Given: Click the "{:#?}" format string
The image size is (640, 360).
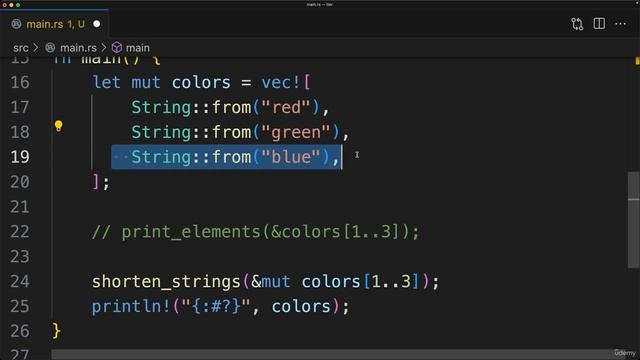Looking at the screenshot, I should click(216, 307).
